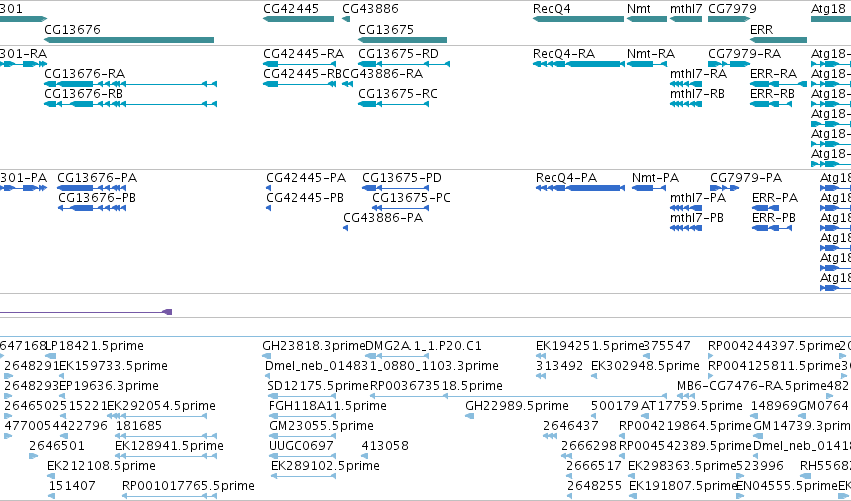Screen dimensions: 851x501
Task: Click the GM23055.5prime cDNA label
Action: pyautogui.click(x=321, y=426)
